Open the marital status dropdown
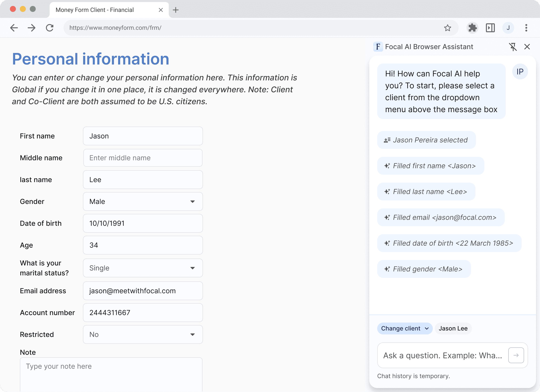Image resolution: width=540 pixels, height=392 pixels. point(143,268)
